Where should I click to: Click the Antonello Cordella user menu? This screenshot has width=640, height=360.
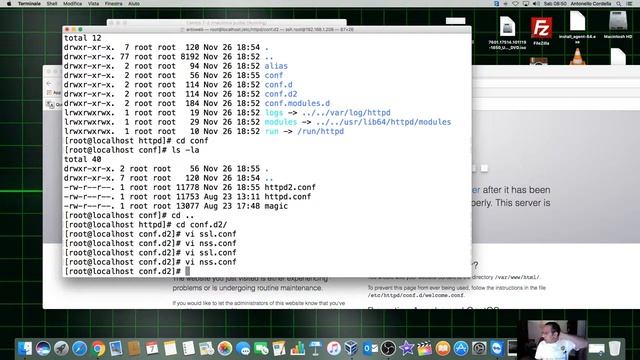(x=591, y=4)
